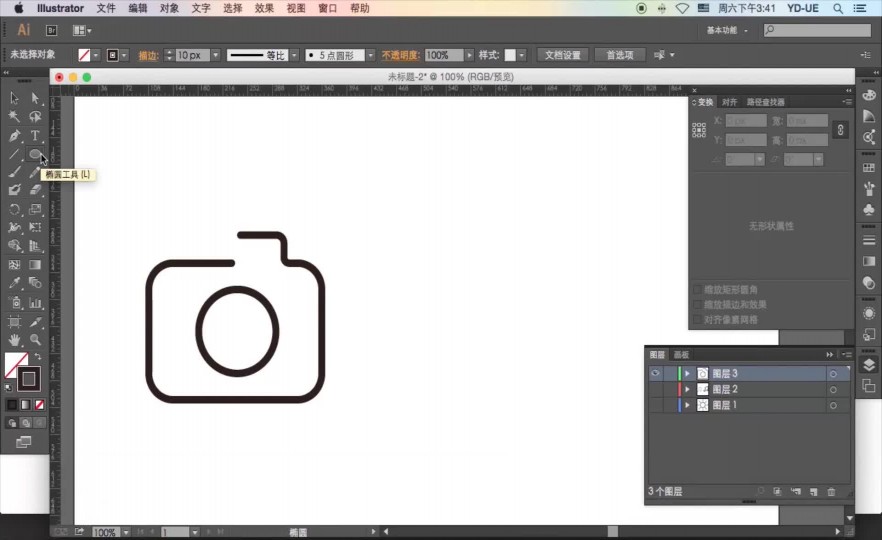The image size is (882, 540).
Task: Select the Line Segment tool
Action: (14, 154)
